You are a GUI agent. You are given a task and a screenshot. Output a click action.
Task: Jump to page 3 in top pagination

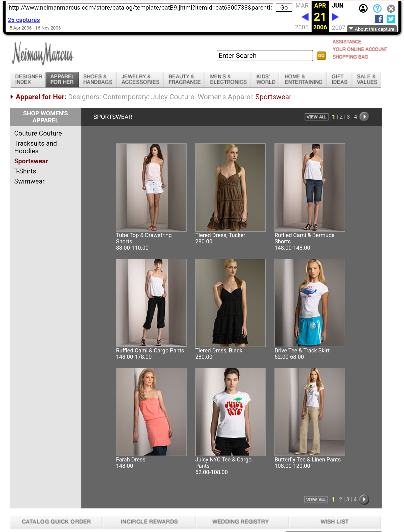point(348,117)
